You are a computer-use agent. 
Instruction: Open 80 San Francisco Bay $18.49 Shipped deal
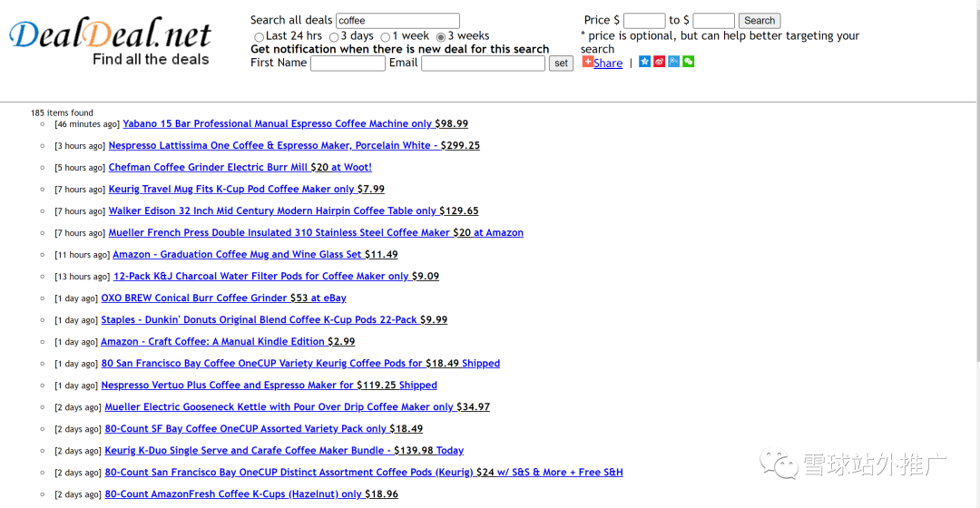click(300, 364)
